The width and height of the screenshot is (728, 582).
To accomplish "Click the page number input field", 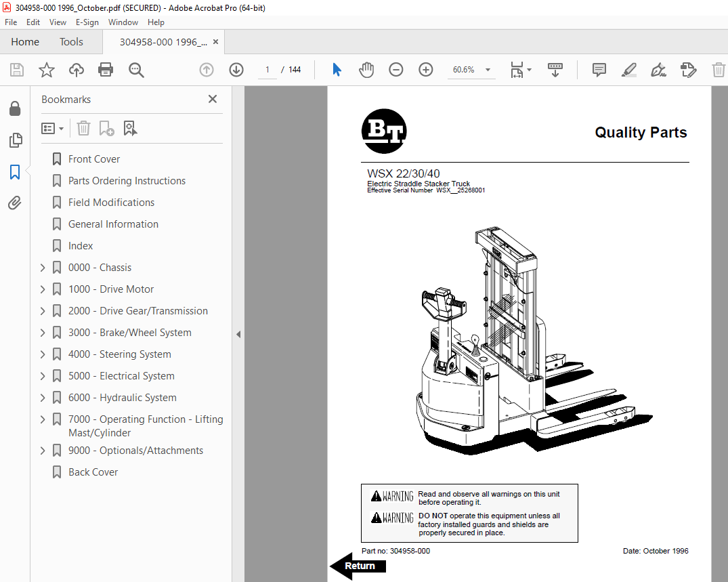I will pos(267,70).
